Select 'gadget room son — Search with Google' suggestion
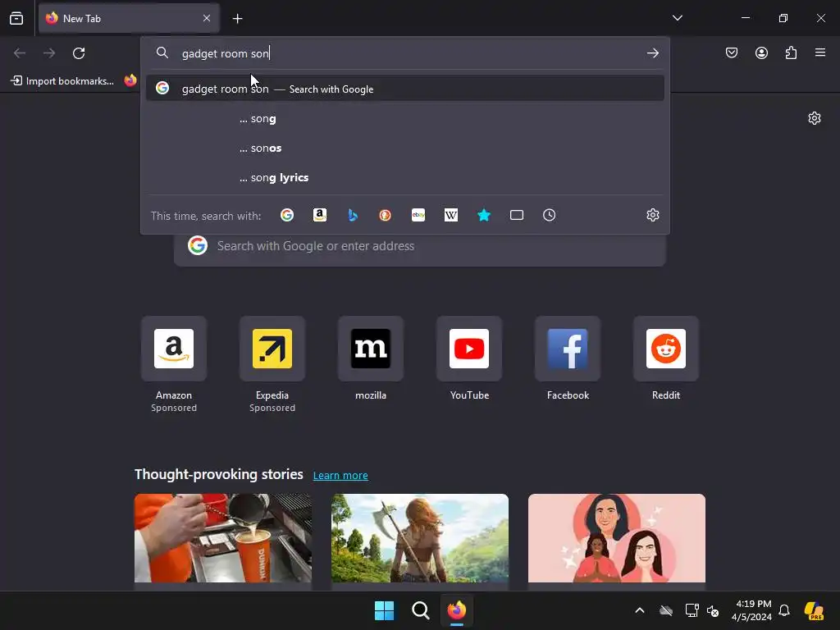This screenshot has width=840, height=630. 405,89
